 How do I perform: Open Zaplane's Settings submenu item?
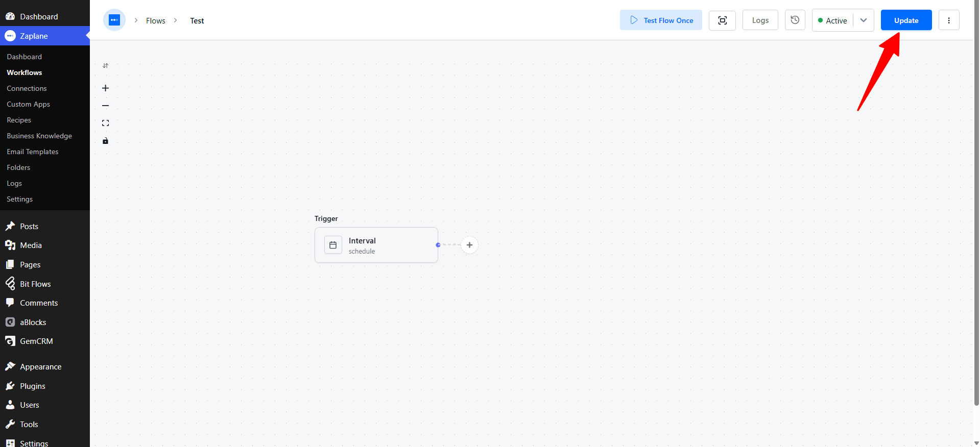point(19,199)
